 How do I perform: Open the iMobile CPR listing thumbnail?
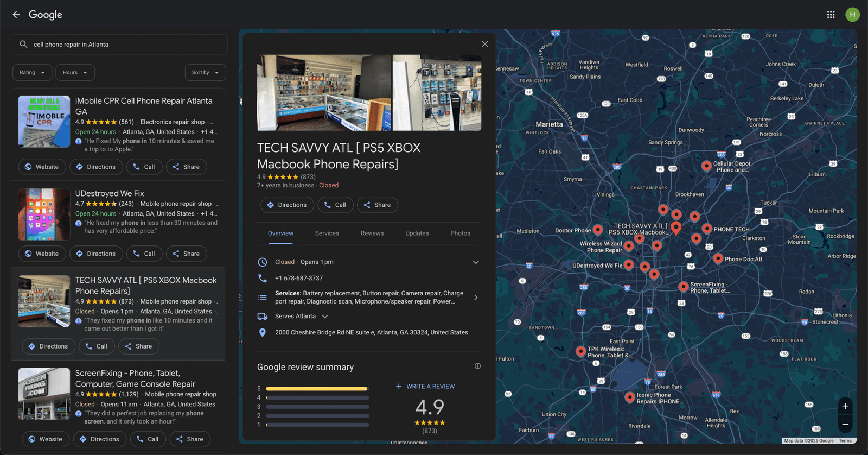click(x=44, y=122)
